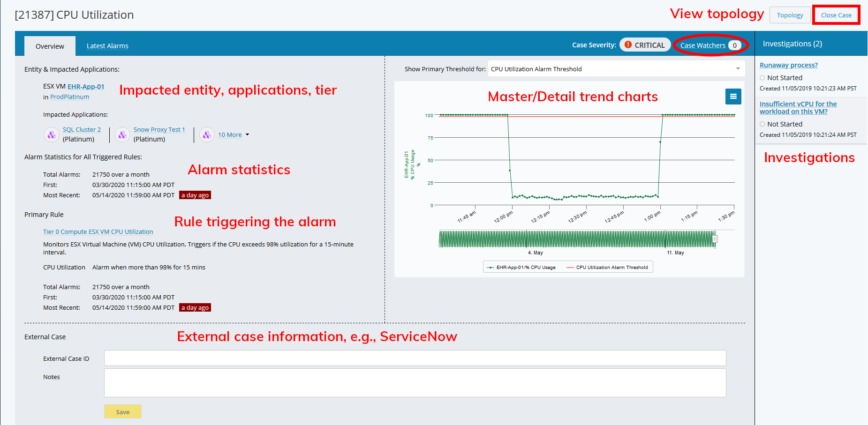
Task: Select Not Started radio for Runaway process
Action: [x=762, y=78]
